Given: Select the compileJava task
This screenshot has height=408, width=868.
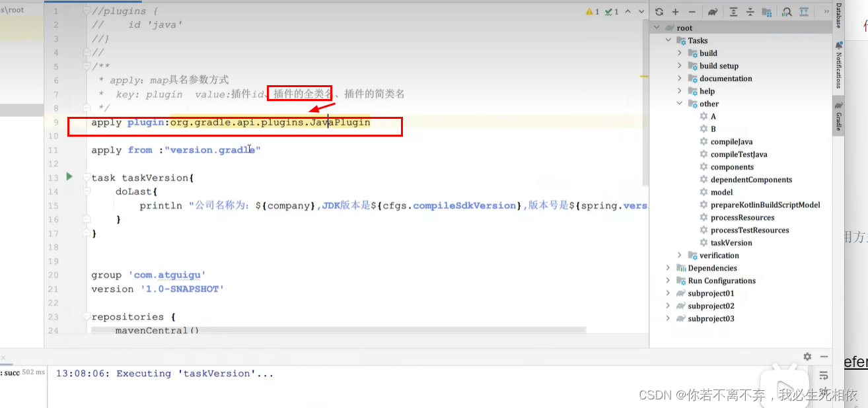Looking at the screenshot, I should tap(731, 141).
